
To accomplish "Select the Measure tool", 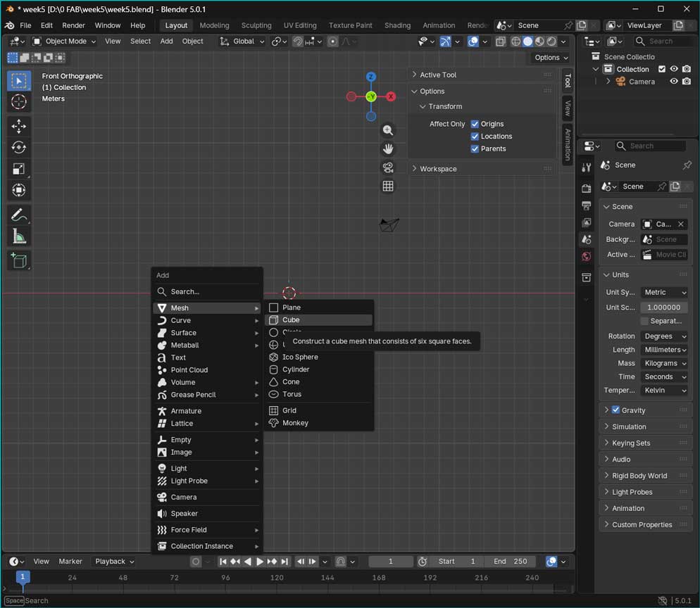I will click(19, 236).
